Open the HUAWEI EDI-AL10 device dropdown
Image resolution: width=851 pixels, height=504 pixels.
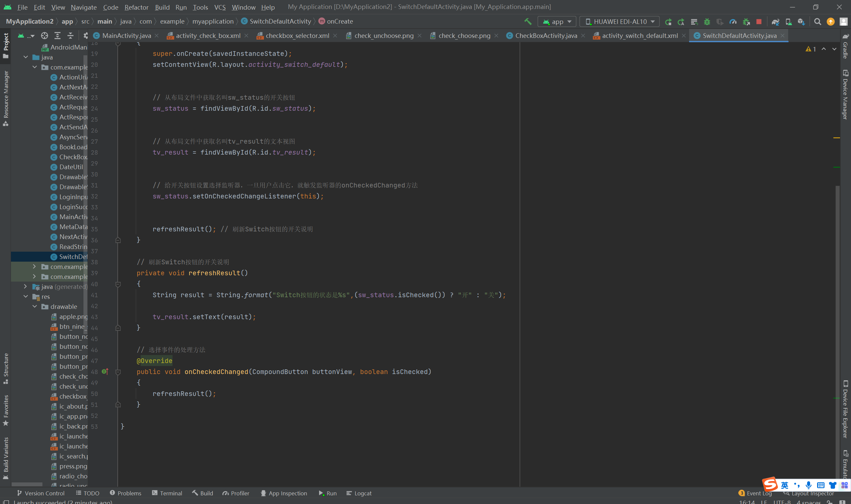(619, 21)
